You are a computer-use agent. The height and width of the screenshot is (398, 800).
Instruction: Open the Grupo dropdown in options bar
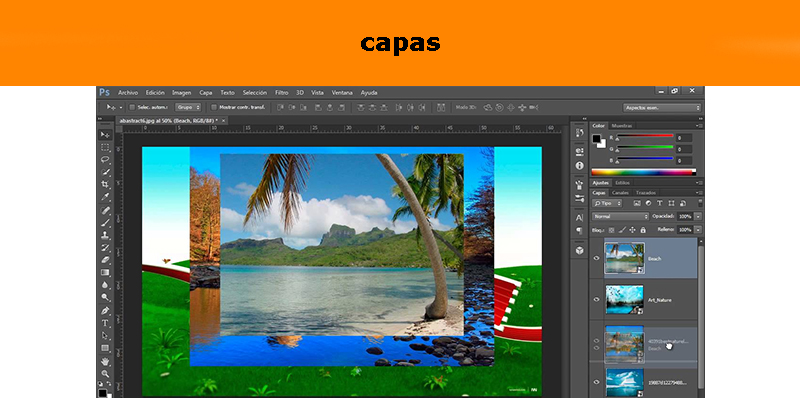coord(188,107)
